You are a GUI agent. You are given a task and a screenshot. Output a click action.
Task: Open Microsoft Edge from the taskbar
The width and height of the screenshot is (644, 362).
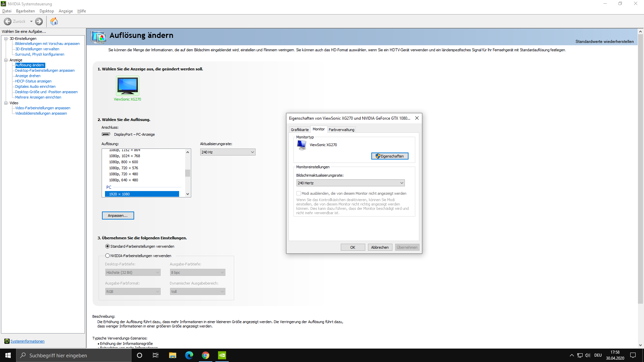point(189,355)
